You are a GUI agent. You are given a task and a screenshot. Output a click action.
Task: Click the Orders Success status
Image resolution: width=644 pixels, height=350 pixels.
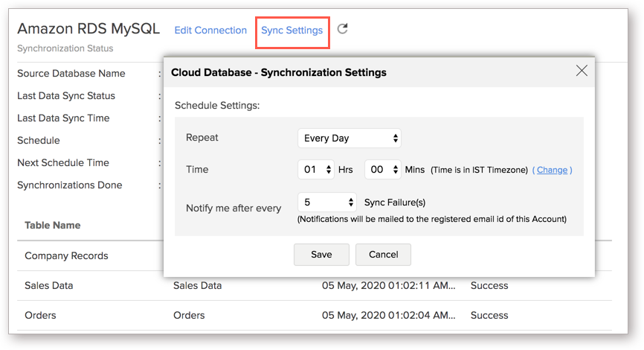pos(489,316)
